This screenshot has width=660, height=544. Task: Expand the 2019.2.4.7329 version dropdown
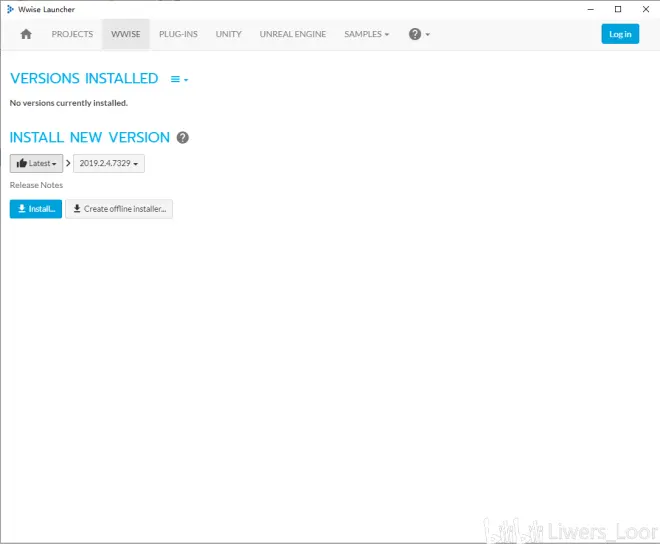pos(109,163)
